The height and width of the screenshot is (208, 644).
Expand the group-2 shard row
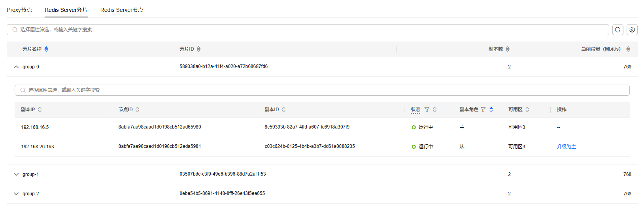(16, 194)
